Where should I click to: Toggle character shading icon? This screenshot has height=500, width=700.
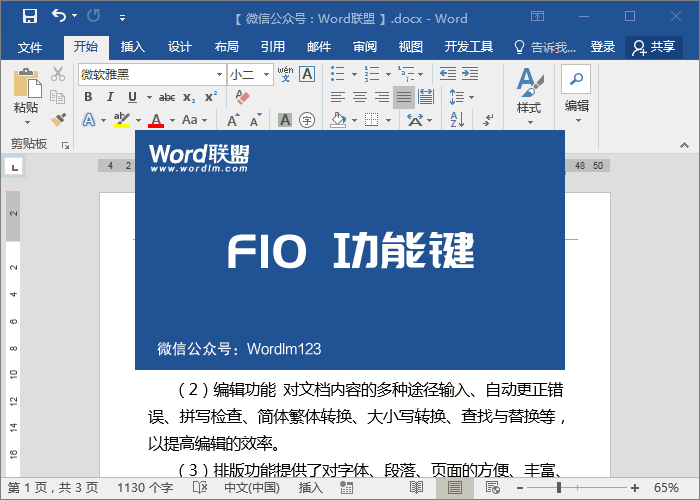click(285, 120)
